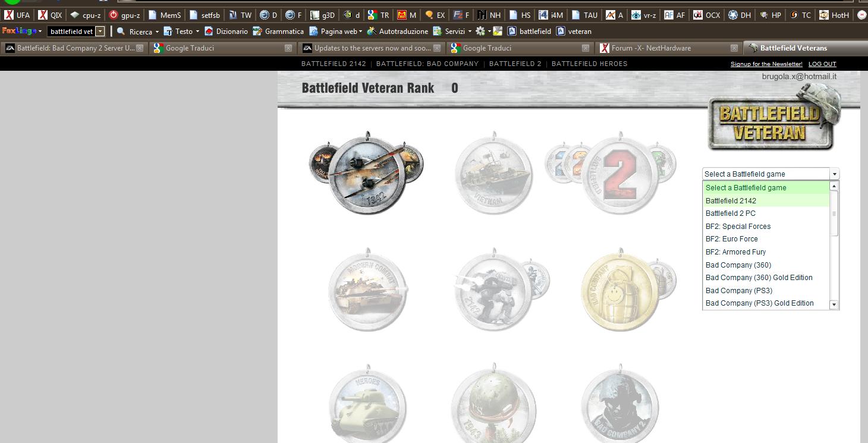Expand the Pagina web menu
The width and height of the screenshot is (868, 443).
tap(335, 31)
